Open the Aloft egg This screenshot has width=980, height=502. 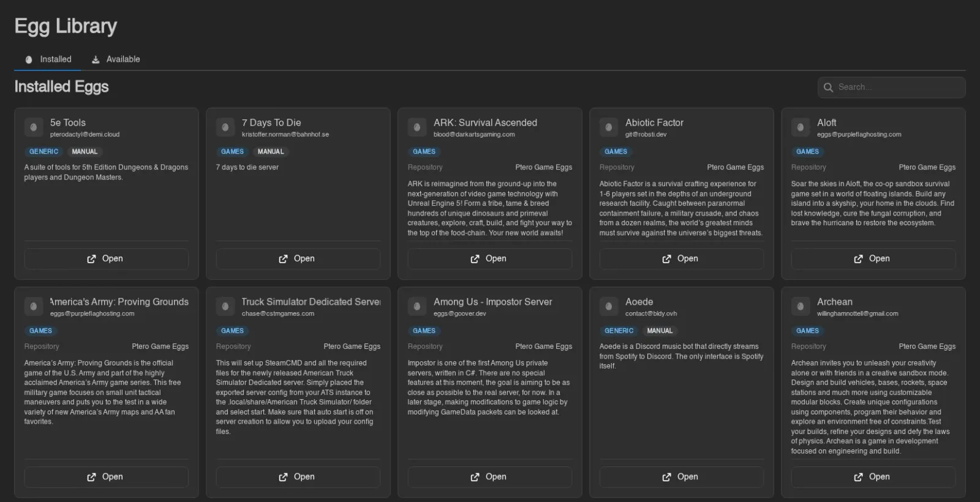(x=873, y=259)
